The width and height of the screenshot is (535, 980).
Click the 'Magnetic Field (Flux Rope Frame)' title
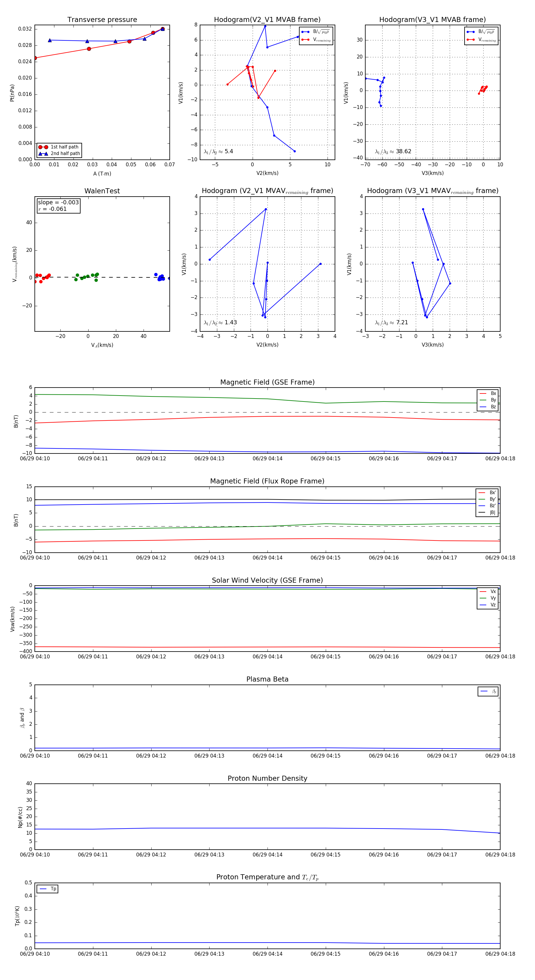pyautogui.click(x=267, y=481)
